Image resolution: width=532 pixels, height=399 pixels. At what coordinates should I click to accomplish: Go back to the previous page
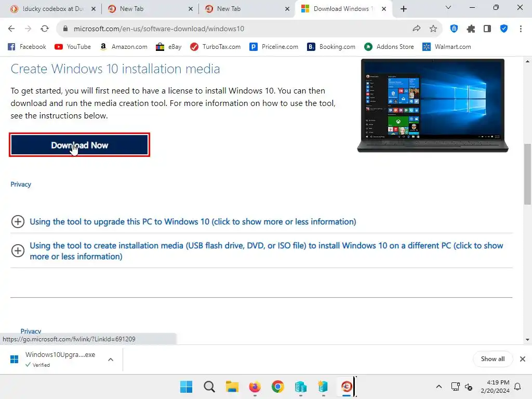click(11, 29)
